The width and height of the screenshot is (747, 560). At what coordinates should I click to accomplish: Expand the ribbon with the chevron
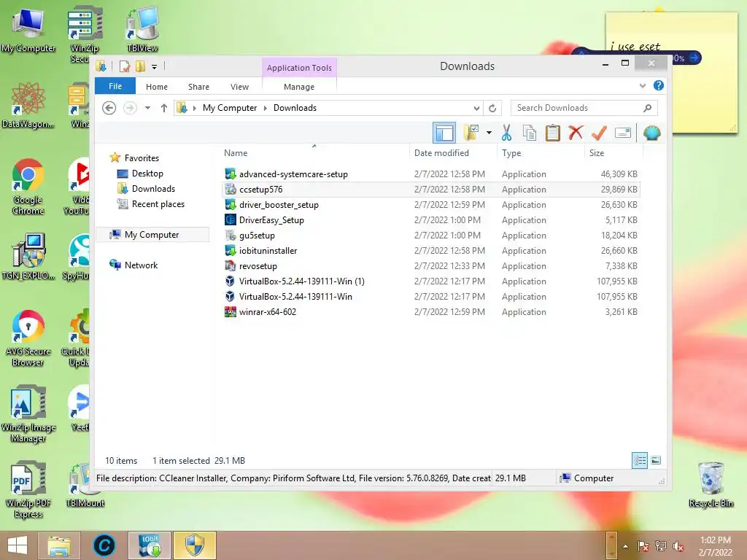[643, 86]
